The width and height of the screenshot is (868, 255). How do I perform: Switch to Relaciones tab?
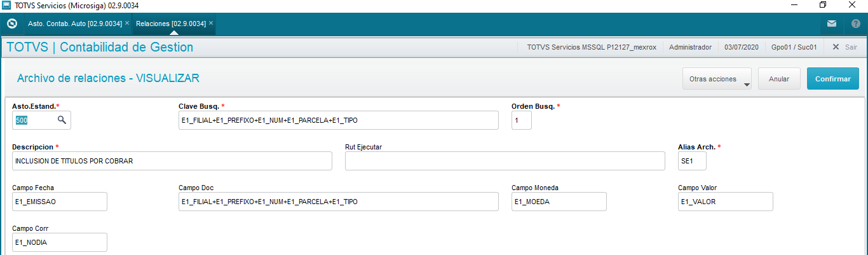[170, 24]
